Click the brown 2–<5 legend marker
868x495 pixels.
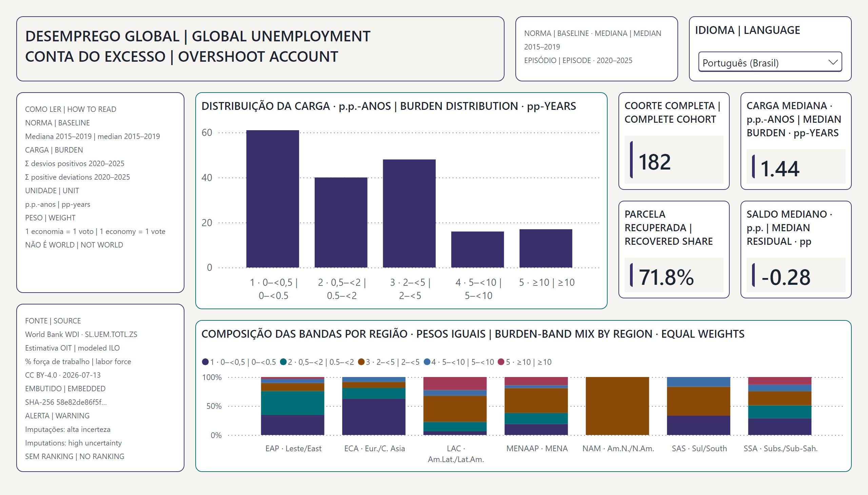tap(361, 362)
